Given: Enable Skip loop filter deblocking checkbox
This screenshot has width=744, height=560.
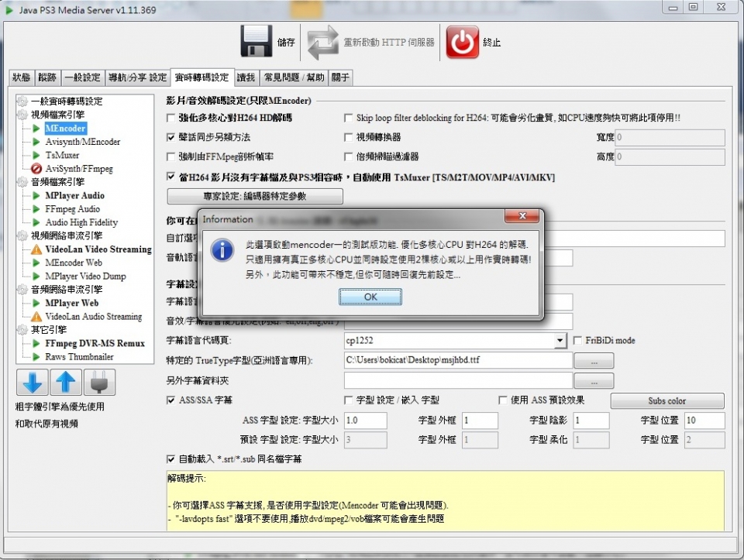Looking at the screenshot, I should tap(349, 119).
